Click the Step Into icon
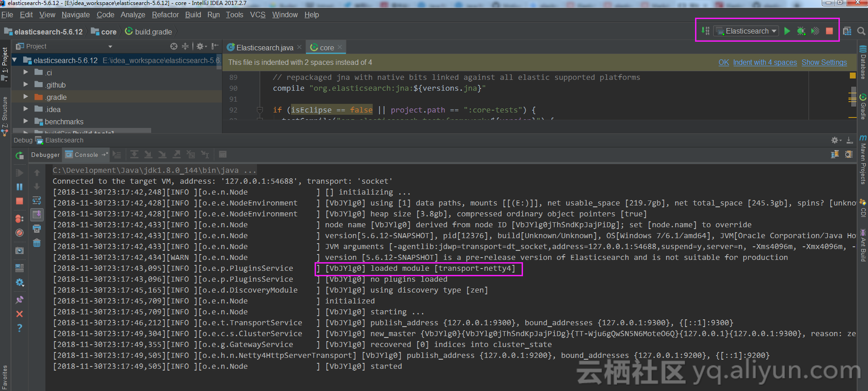This screenshot has width=868, height=391. click(148, 155)
